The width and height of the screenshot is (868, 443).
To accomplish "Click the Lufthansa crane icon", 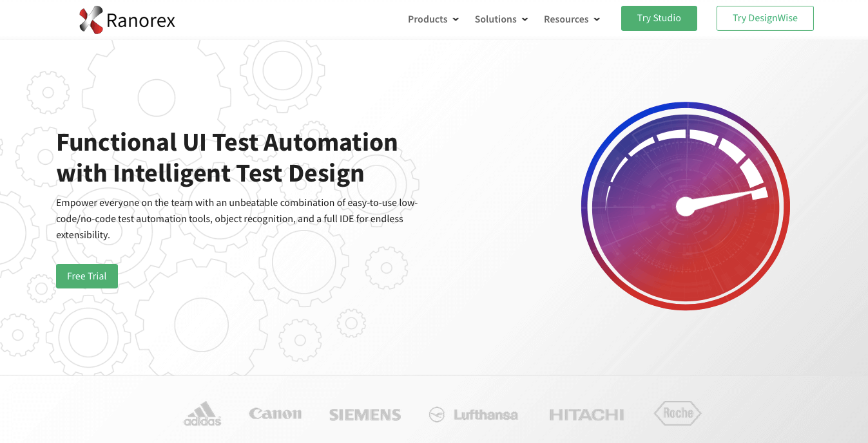I will pos(438,415).
